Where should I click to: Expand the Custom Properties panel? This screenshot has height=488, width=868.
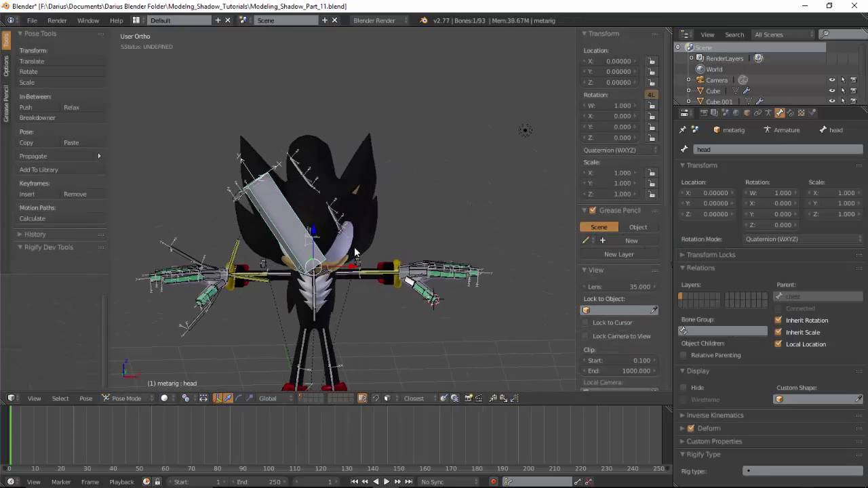click(x=713, y=441)
